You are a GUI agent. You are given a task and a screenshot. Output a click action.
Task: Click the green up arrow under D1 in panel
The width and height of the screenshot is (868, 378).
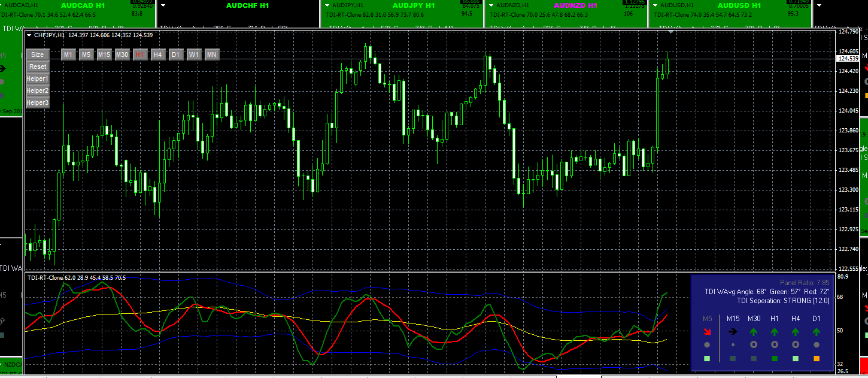(x=817, y=331)
